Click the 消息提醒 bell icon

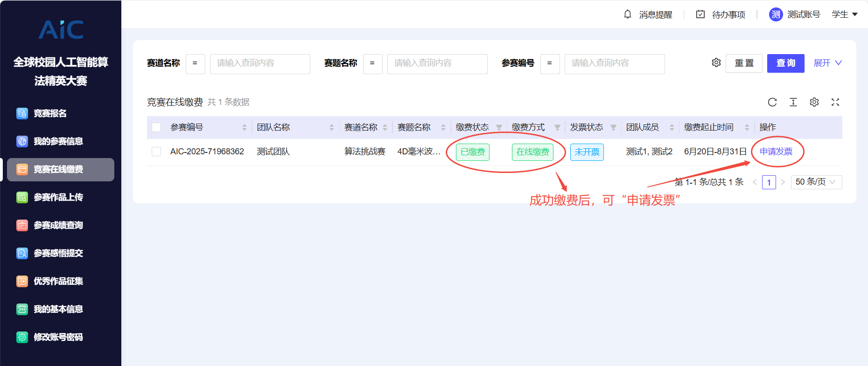point(628,14)
